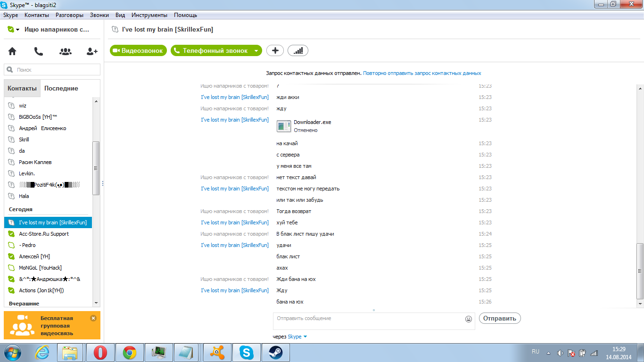This screenshot has height=362, width=644.
Task: Select contact Actions (Jon1k[YH])
Action: [x=48, y=290]
